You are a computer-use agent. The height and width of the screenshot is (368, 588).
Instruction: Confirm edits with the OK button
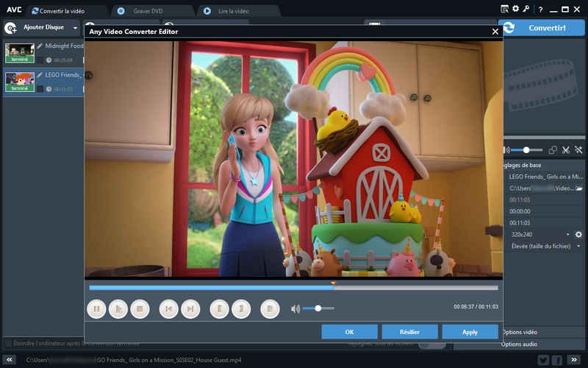(350, 332)
